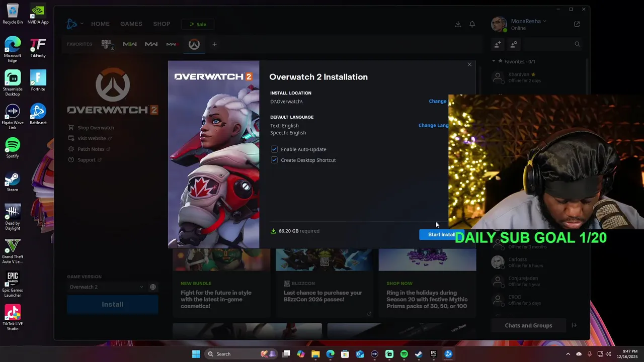This screenshot has height=362, width=644.
Task: Collapse the Favorites friends group
Action: pos(494,61)
